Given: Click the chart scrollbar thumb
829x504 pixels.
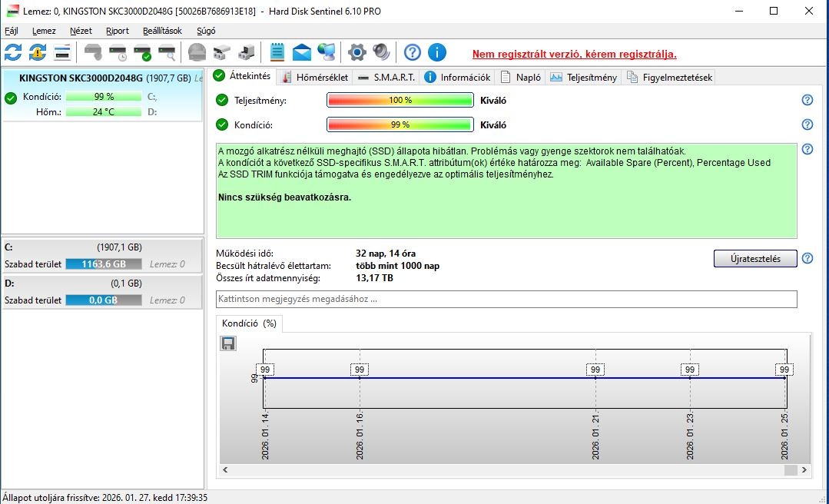Looking at the screenshot, I should [x=791, y=469].
